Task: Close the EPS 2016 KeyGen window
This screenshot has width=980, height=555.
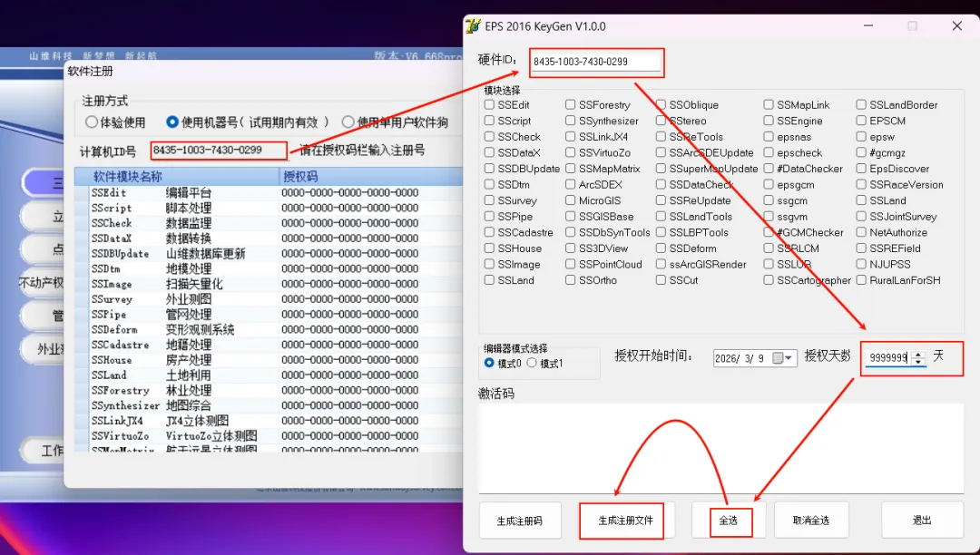Action: pos(957,25)
